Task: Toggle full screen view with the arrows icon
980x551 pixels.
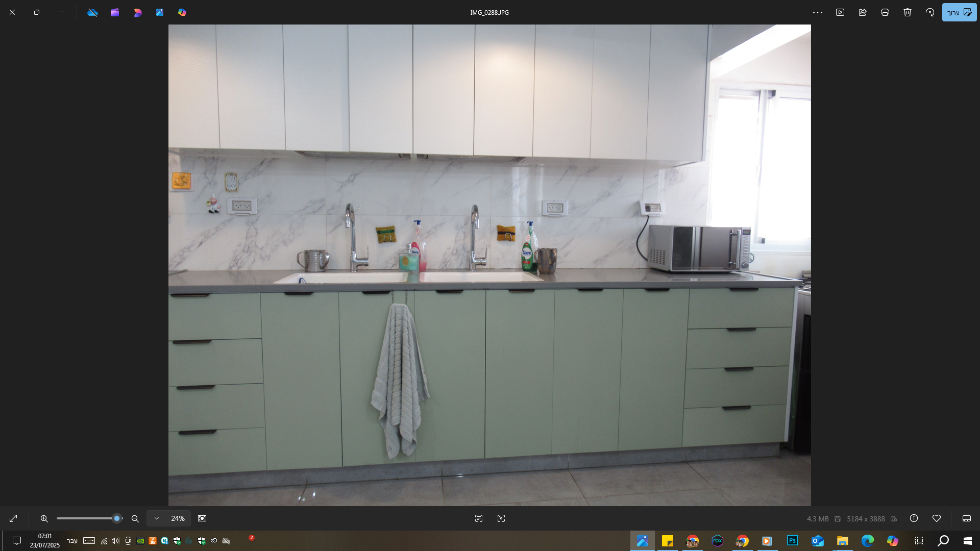Action: coord(13,518)
